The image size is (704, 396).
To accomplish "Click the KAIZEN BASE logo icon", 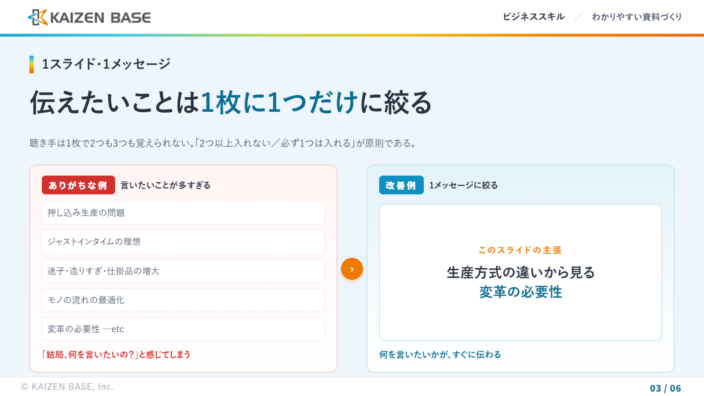I will (x=38, y=17).
